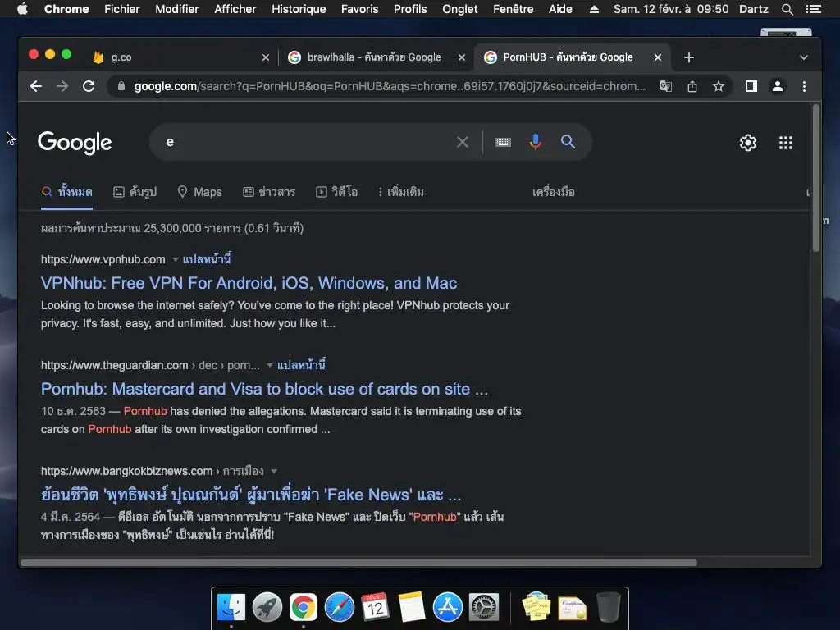This screenshot has height=630, width=840.
Task: Open the bangkokbiznews Fake News result
Action: pyautogui.click(x=251, y=495)
